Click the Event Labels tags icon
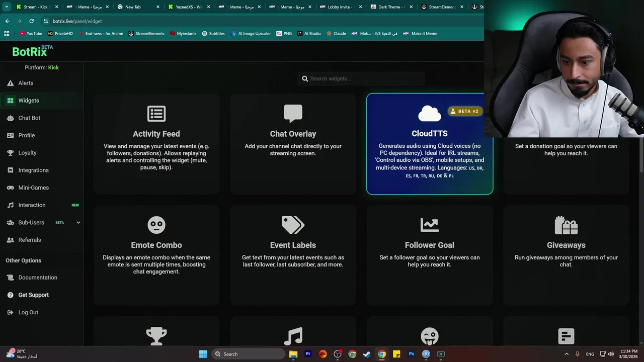The image size is (644, 362). tap(293, 225)
